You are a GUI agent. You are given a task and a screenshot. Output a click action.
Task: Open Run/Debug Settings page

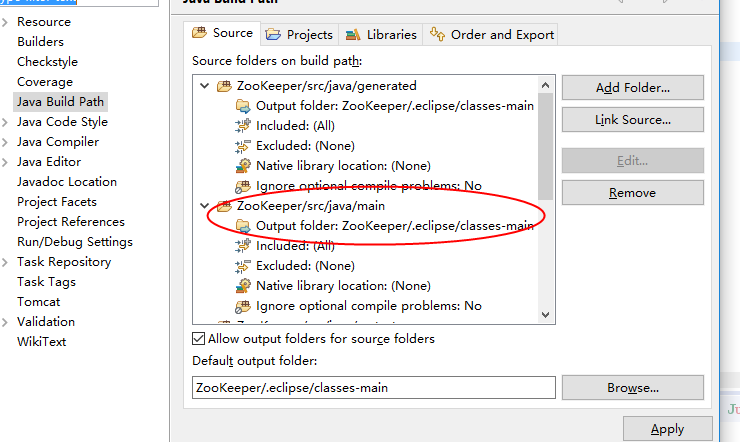click(x=75, y=242)
